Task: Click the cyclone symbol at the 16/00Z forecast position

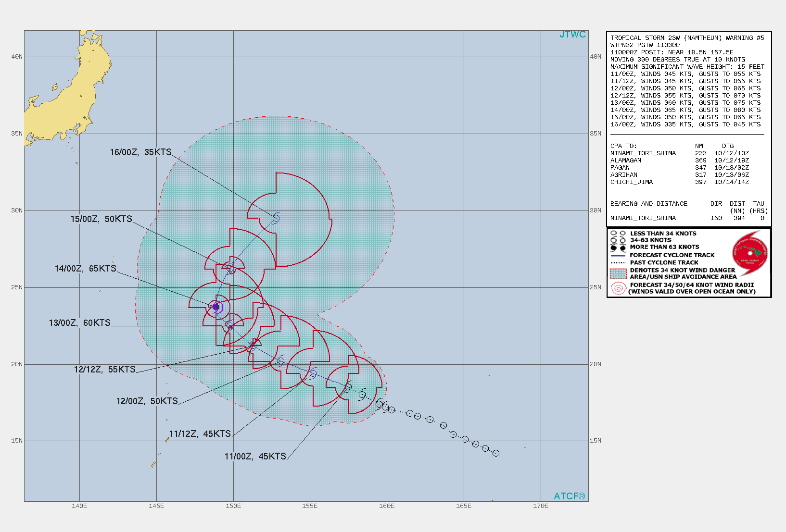Action: pos(276,218)
